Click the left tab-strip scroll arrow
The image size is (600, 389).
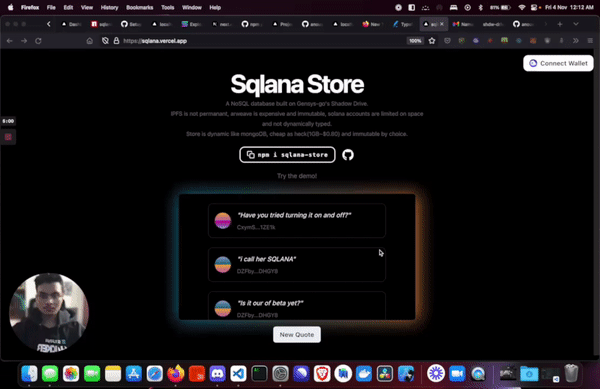click(x=49, y=24)
